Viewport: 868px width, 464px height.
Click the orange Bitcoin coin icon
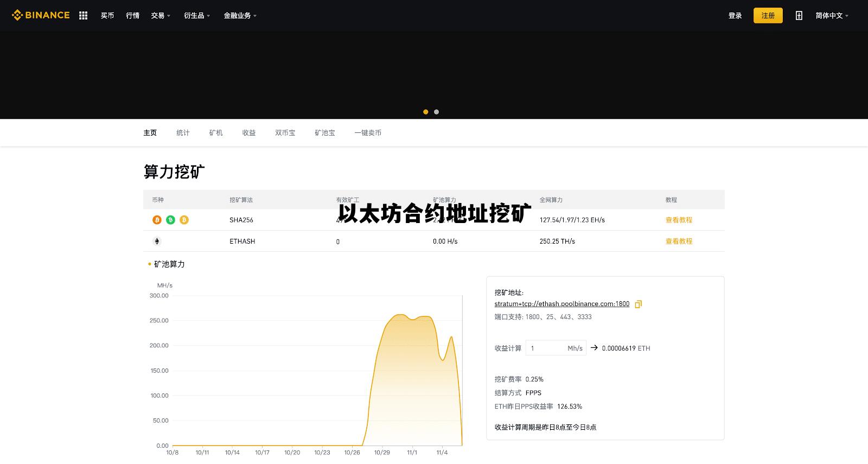pos(157,220)
